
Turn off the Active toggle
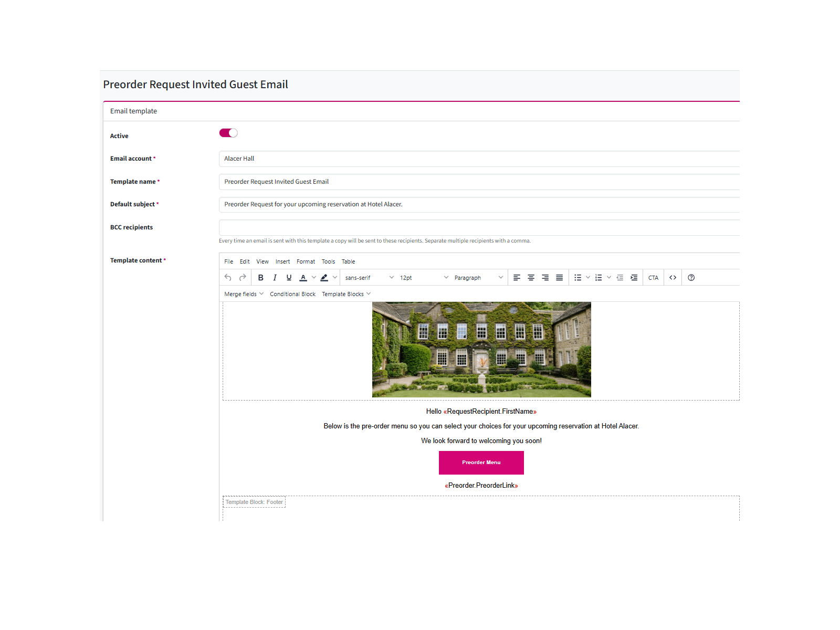[x=228, y=133]
